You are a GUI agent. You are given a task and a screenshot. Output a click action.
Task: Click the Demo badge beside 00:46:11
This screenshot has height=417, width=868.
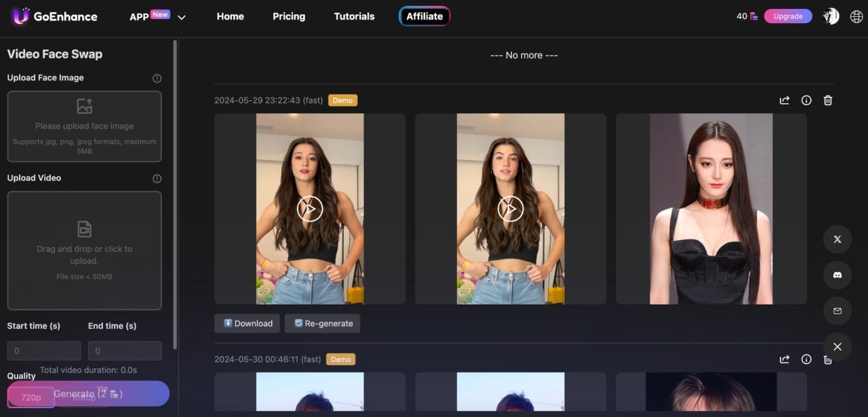(340, 359)
